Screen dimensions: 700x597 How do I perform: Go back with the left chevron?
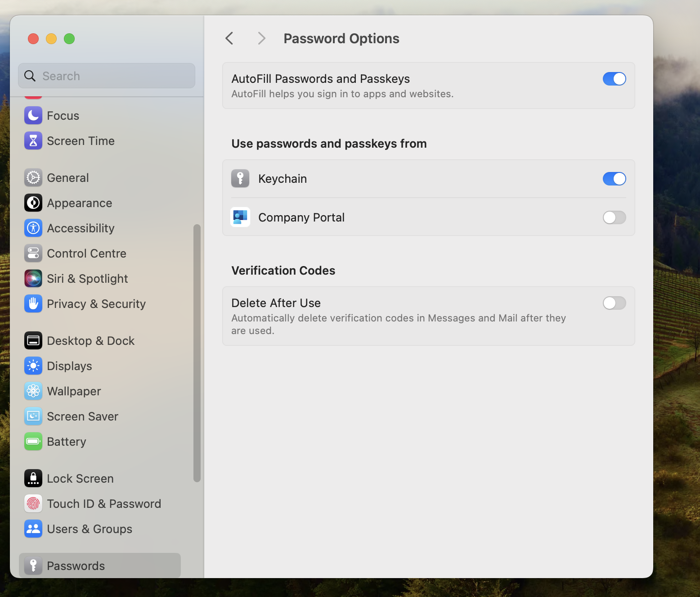(x=229, y=38)
